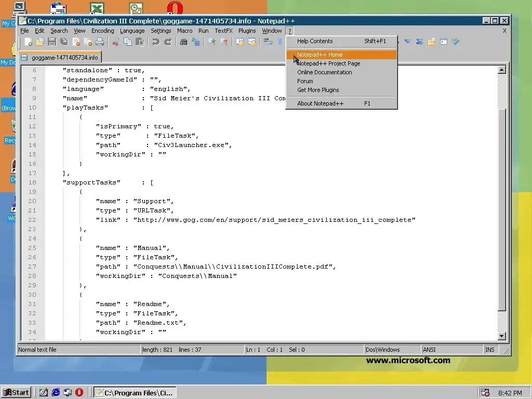The width and height of the screenshot is (532, 399).
Task: Open the File menu
Action: point(24,31)
